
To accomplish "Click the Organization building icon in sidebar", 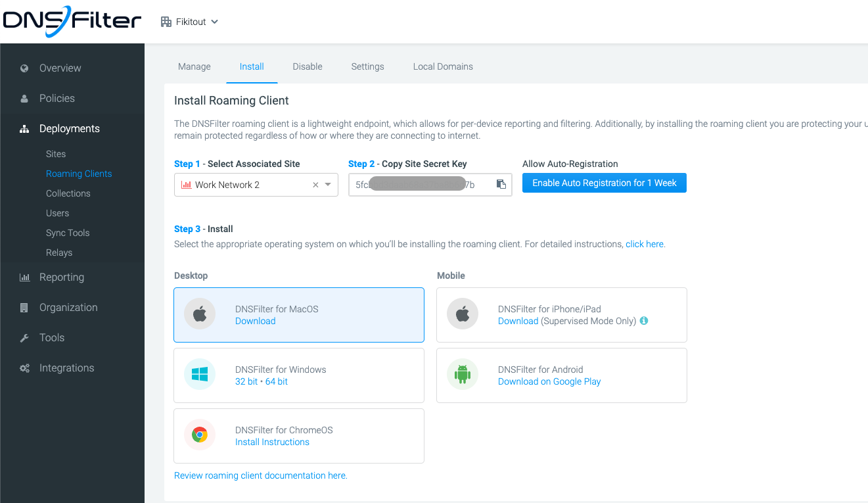I will point(24,308).
